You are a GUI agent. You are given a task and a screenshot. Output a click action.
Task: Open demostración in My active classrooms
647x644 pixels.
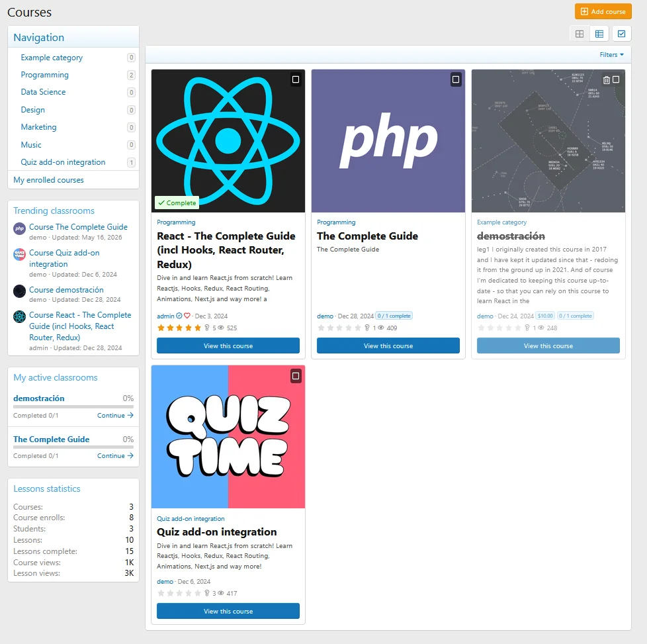click(39, 398)
